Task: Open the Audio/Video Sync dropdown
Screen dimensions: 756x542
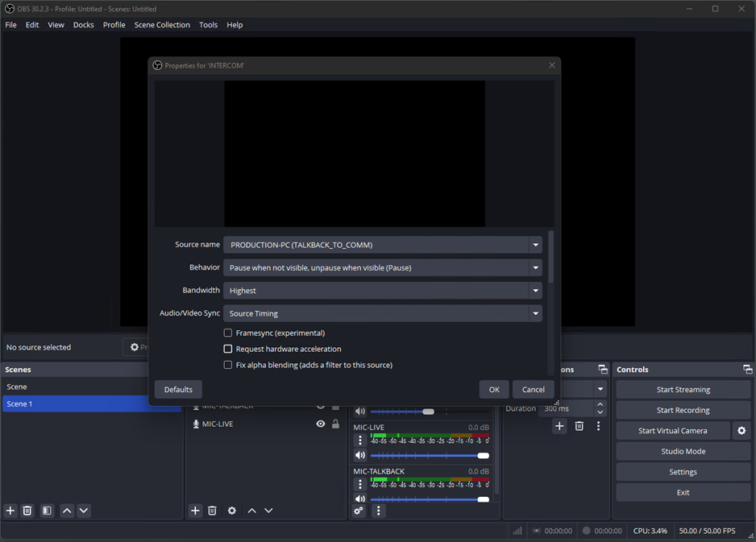Action: click(535, 313)
